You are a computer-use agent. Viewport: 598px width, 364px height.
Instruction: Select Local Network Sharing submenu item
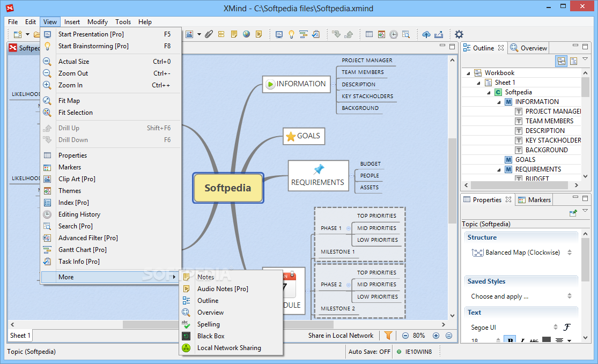pyautogui.click(x=231, y=347)
